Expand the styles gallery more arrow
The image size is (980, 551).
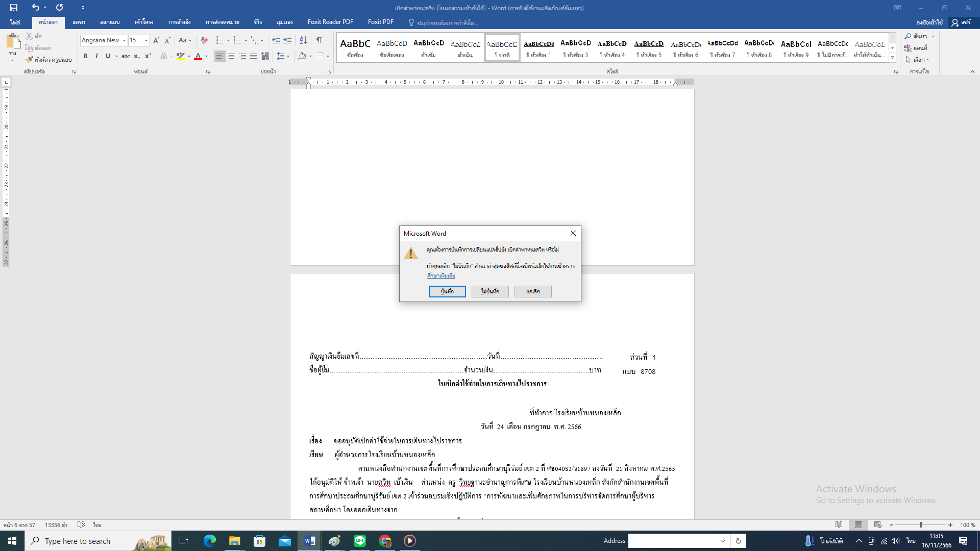(x=893, y=58)
